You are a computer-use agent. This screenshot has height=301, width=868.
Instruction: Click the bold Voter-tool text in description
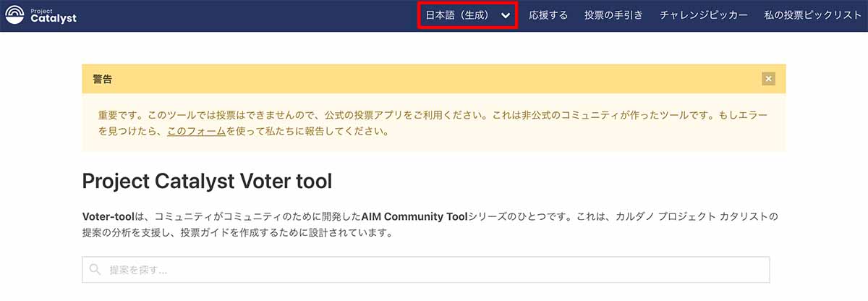109,216
